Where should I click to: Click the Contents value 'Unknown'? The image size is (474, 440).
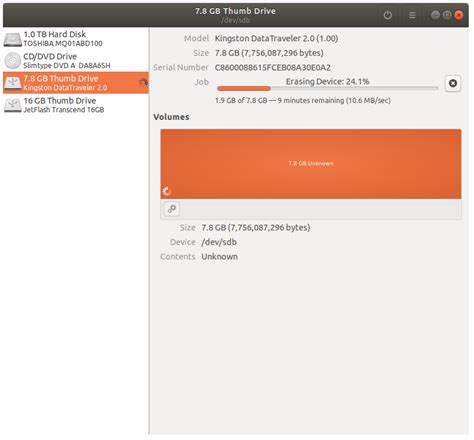(x=219, y=257)
